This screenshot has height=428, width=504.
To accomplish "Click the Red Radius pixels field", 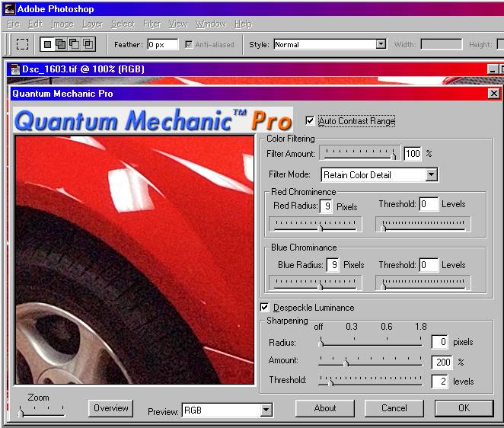I will (327, 206).
